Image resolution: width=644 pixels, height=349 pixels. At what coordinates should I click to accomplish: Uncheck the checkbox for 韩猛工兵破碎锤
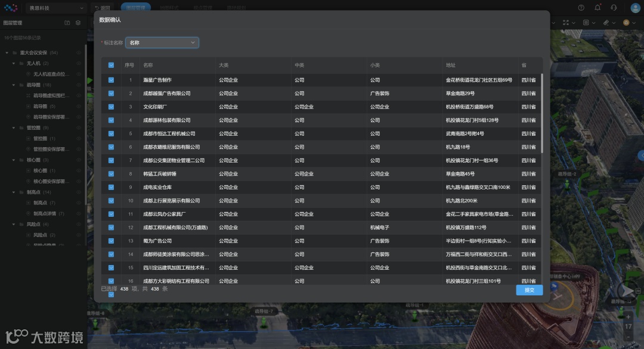(112, 174)
